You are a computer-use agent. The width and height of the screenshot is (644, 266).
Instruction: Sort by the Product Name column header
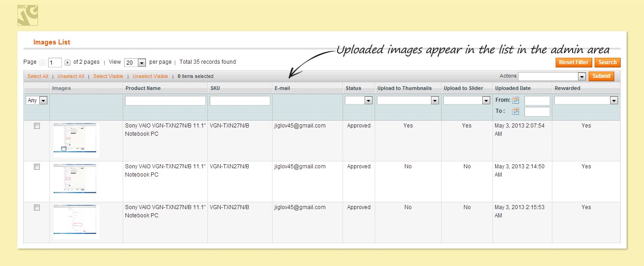143,88
